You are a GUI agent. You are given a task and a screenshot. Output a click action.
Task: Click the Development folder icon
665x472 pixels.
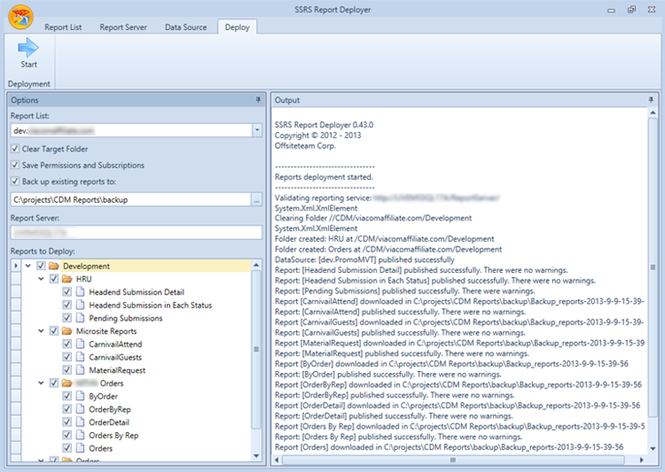point(53,266)
